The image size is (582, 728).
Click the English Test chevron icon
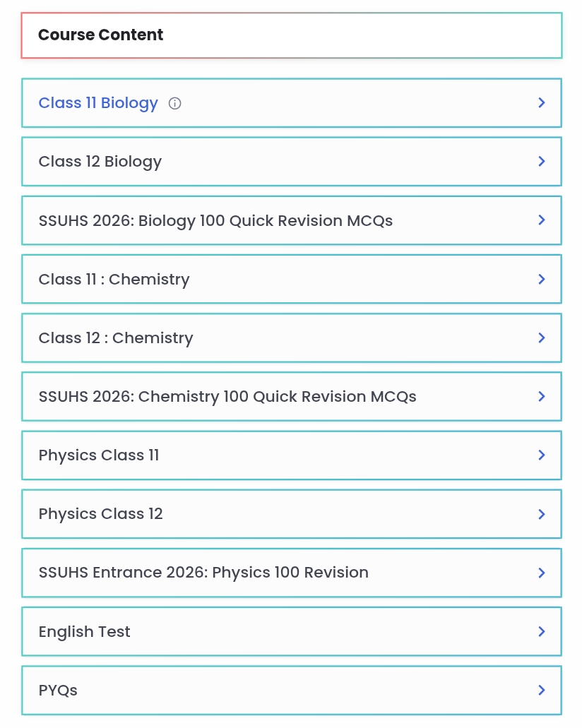click(542, 631)
